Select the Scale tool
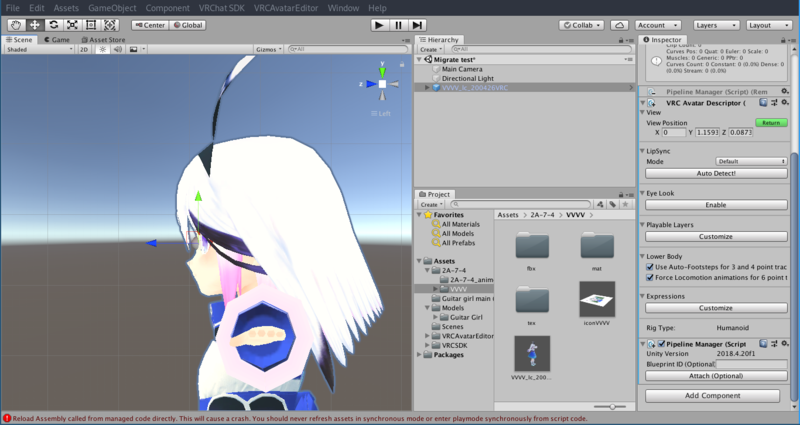800x425 pixels. tap(72, 25)
